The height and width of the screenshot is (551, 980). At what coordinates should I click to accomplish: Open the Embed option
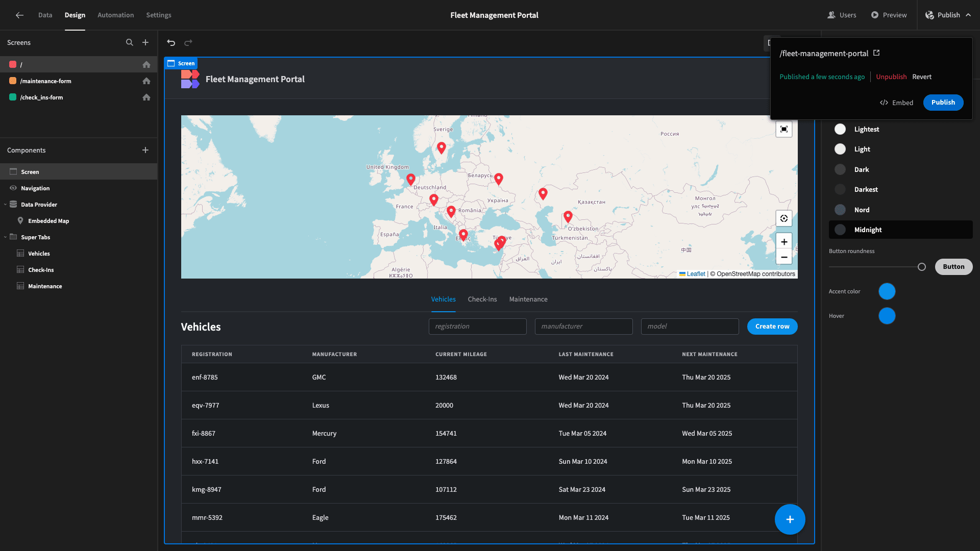(x=897, y=103)
